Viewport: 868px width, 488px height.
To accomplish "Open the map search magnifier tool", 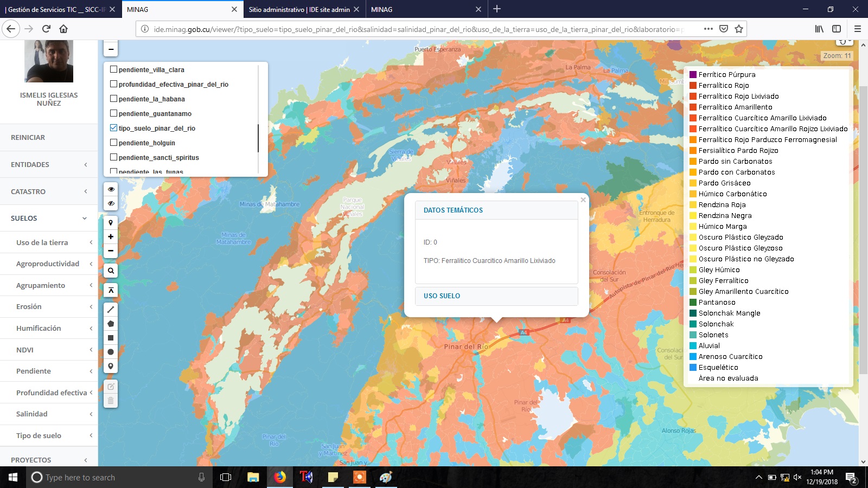I will [111, 271].
